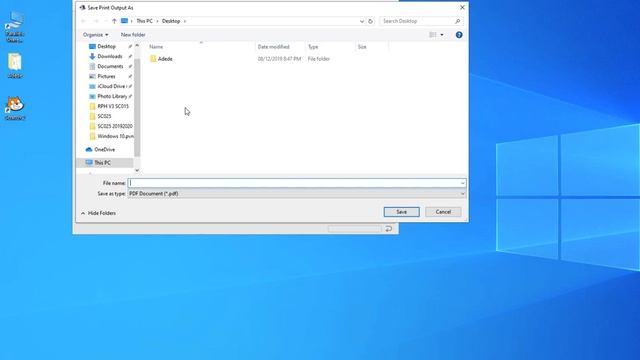Open the Help question mark icon
The image size is (640, 360).
[x=459, y=35]
